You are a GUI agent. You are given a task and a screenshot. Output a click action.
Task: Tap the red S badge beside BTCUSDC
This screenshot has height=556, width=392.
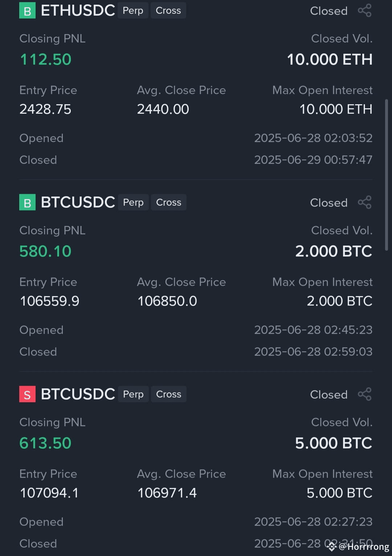[x=27, y=394]
